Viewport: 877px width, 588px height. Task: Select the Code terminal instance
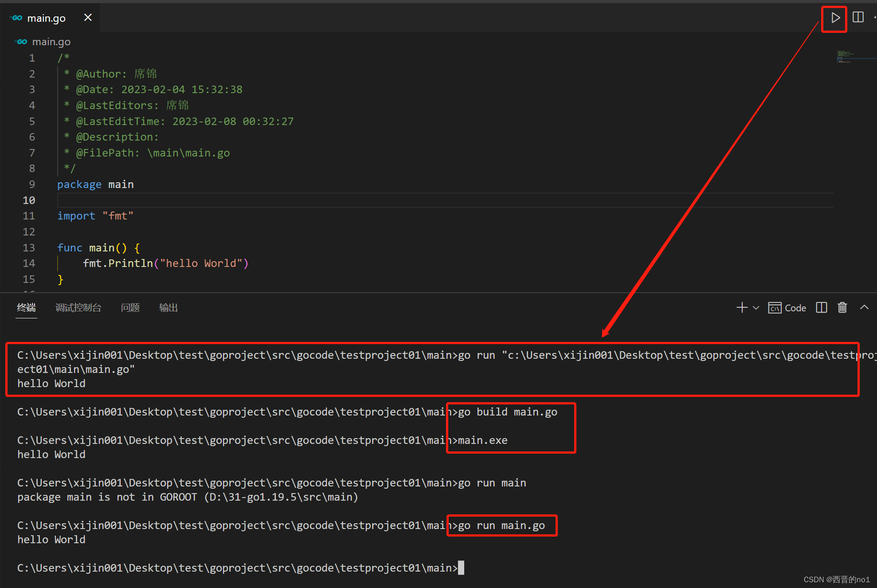[787, 308]
